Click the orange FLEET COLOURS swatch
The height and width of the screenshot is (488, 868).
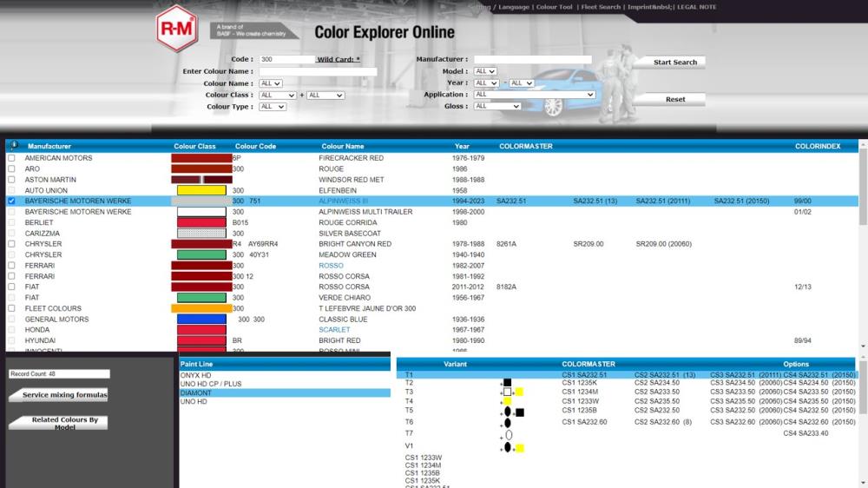(201, 308)
